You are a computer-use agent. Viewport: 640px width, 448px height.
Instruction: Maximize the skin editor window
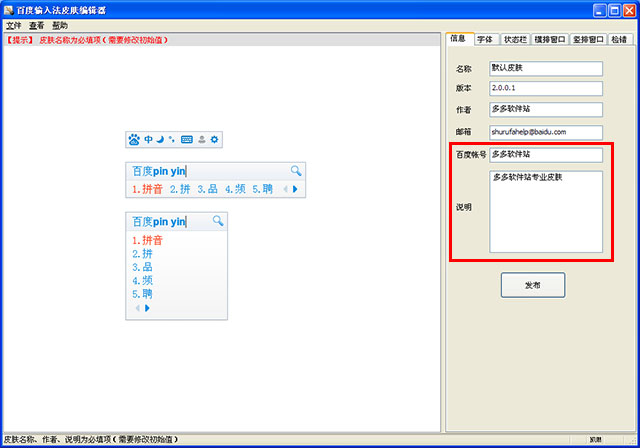(x=615, y=10)
